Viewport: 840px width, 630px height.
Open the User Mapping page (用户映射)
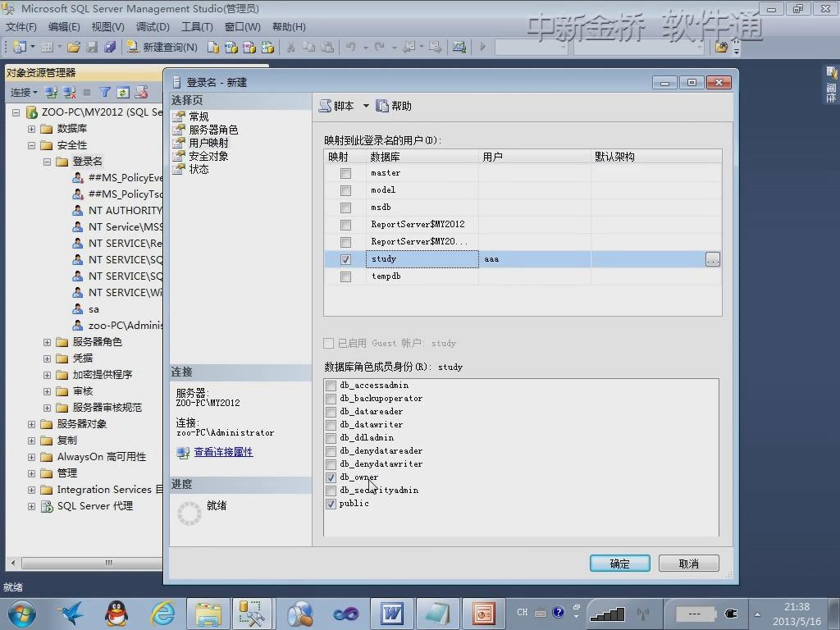[208, 143]
